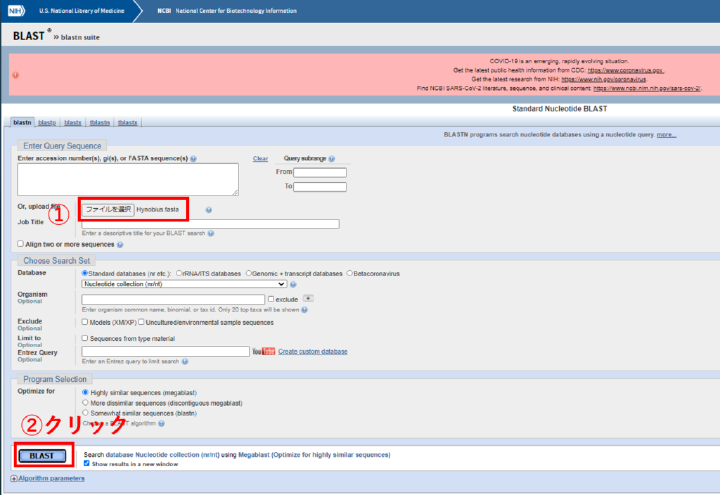The width and height of the screenshot is (720, 495).
Task: Click the file chooser upload button
Action: point(108,210)
